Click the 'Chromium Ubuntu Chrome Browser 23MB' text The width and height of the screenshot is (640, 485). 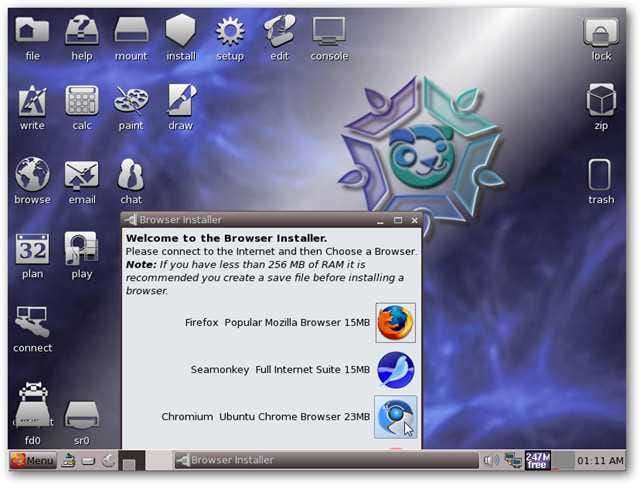266,417
